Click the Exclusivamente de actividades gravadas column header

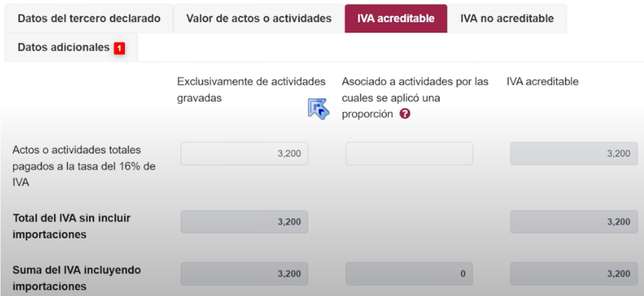251,89
